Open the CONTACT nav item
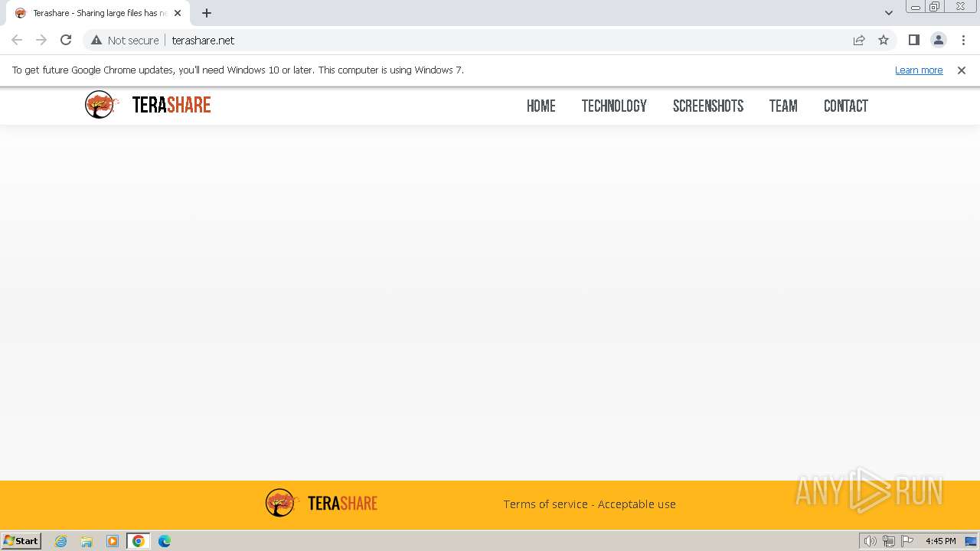 click(x=846, y=106)
